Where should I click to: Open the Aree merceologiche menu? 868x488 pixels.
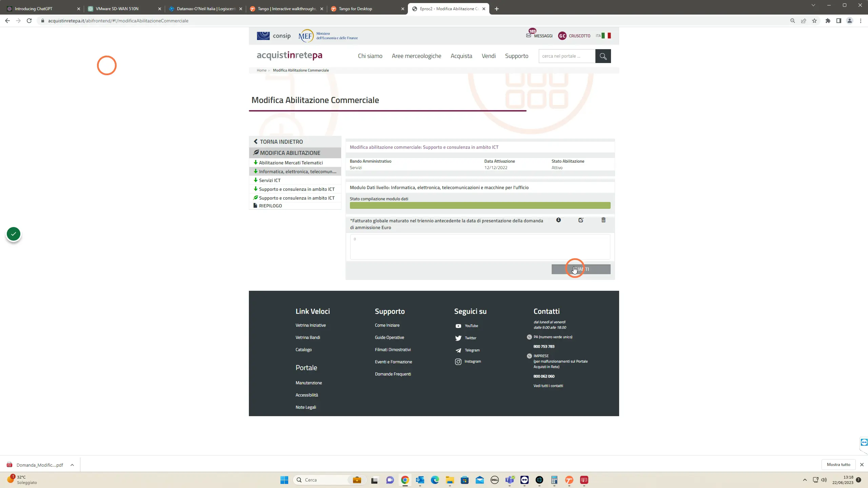point(416,56)
